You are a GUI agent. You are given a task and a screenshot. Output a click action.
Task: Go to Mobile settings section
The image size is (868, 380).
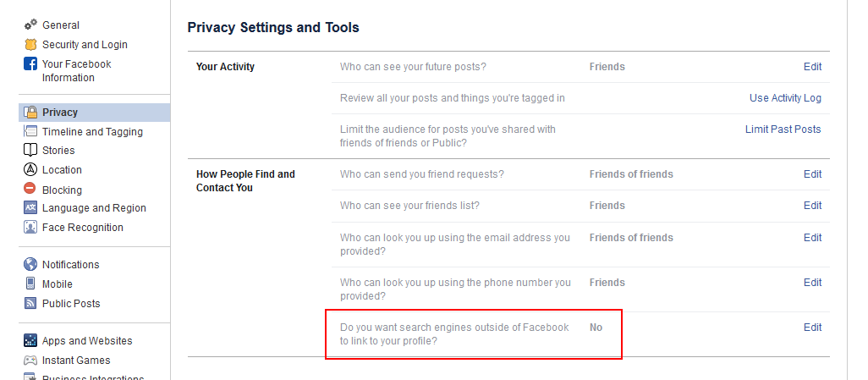click(57, 284)
